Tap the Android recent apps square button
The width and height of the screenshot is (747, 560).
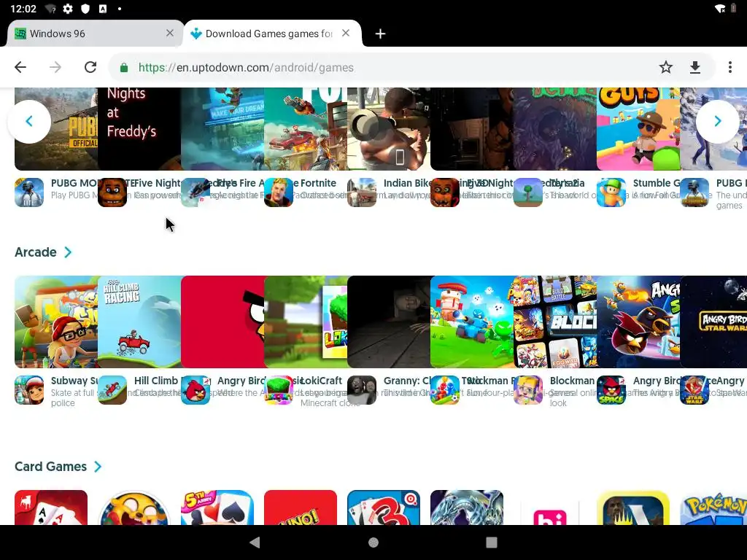[x=492, y=542]
